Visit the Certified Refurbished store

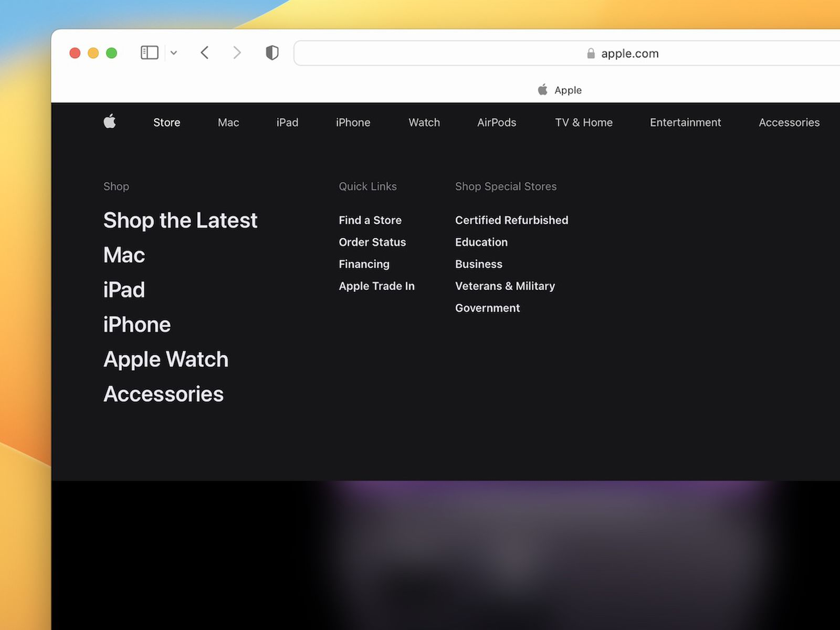pyautogui.click(x=511, y=220)
